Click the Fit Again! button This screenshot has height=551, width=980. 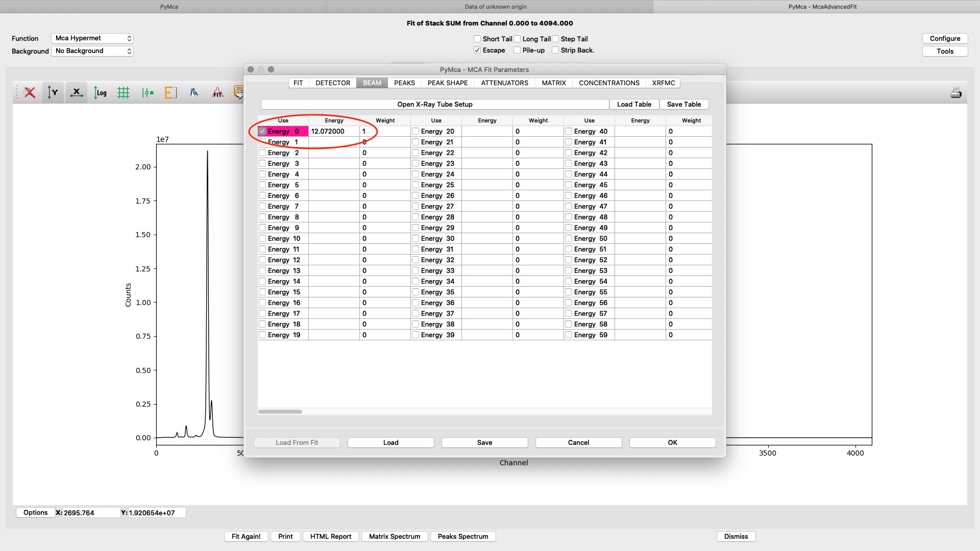pyautogui.click(x=246, y=536)
